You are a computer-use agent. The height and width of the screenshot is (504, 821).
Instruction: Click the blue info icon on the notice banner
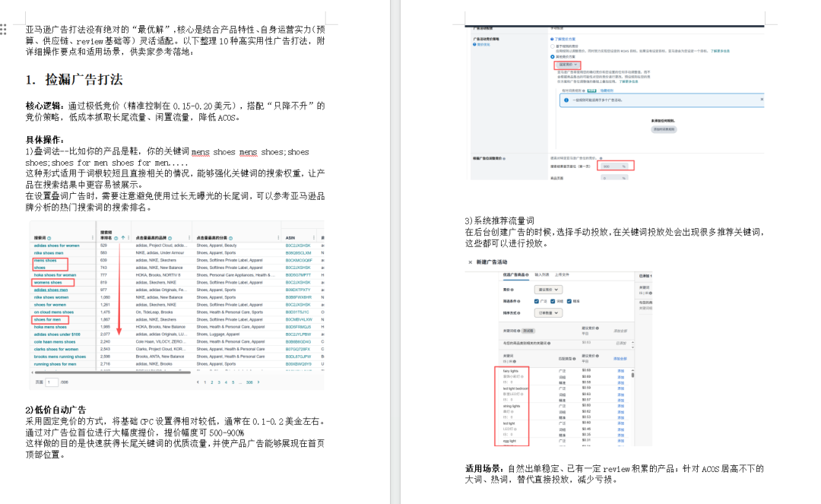(x=566, y=100)
